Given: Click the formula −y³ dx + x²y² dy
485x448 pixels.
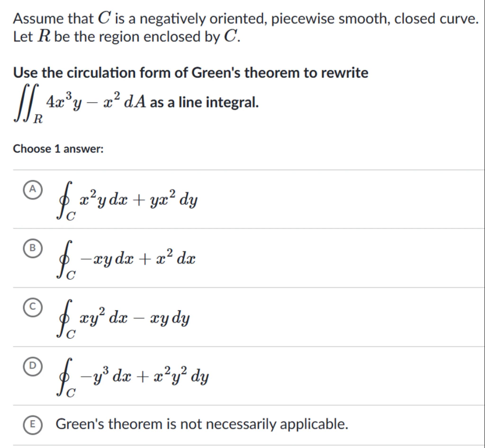Looking at the screenshot, I should [x=144, y=376].
